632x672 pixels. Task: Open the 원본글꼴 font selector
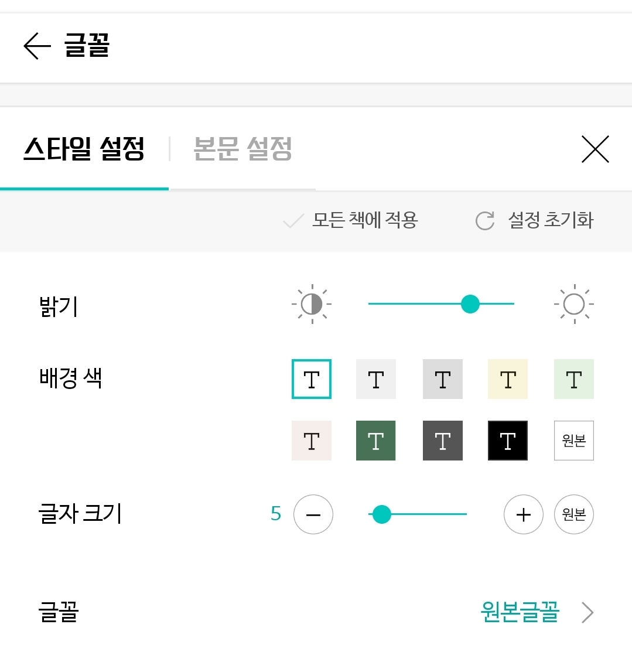520,613
